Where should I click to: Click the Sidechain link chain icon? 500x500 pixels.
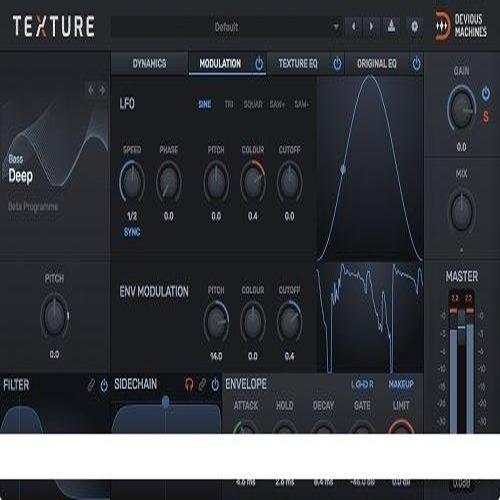202,385
